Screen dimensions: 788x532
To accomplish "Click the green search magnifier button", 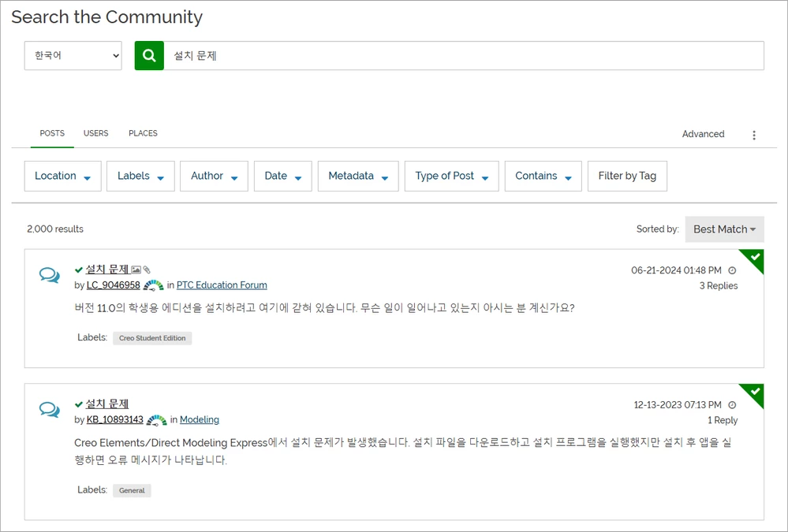I will tap(149, 55).
